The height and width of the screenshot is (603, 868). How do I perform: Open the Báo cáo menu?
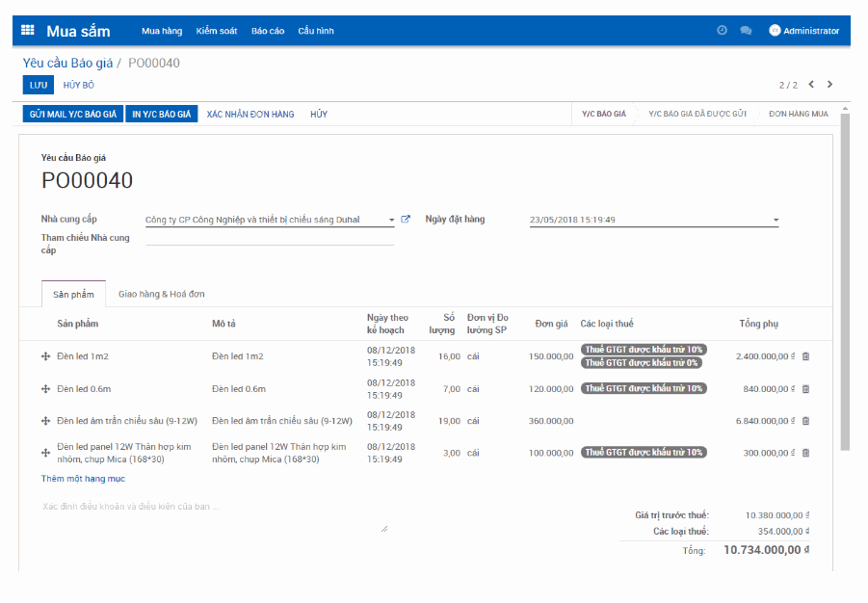coord(267,30)
